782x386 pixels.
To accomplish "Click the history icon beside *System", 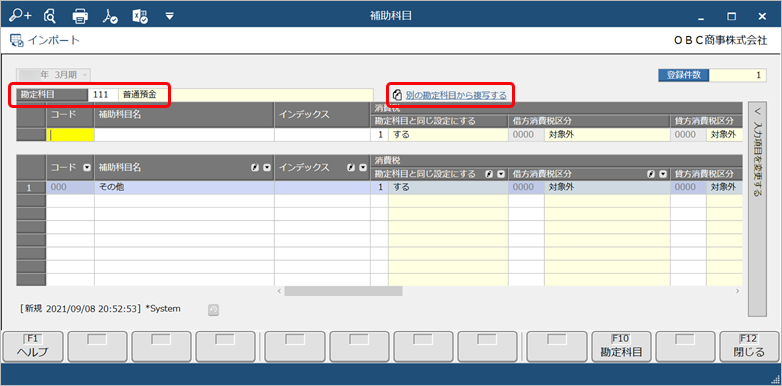I will click(213, 310).
